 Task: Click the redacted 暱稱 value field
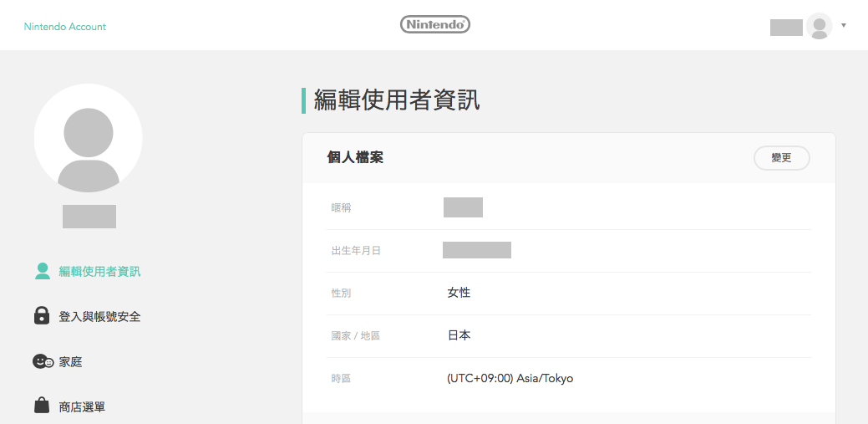463,207
